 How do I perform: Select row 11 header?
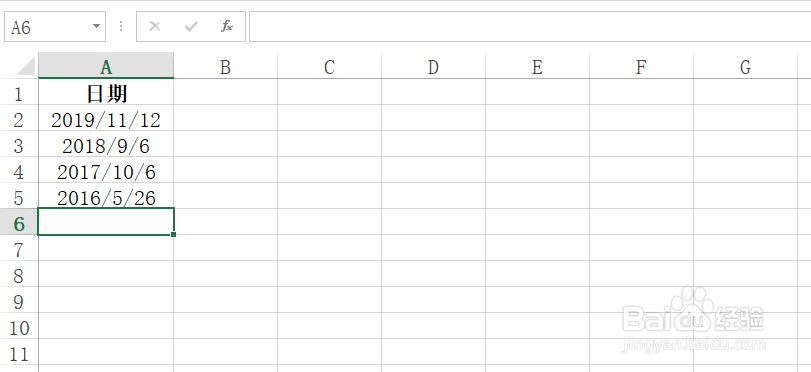pos(19,353)
